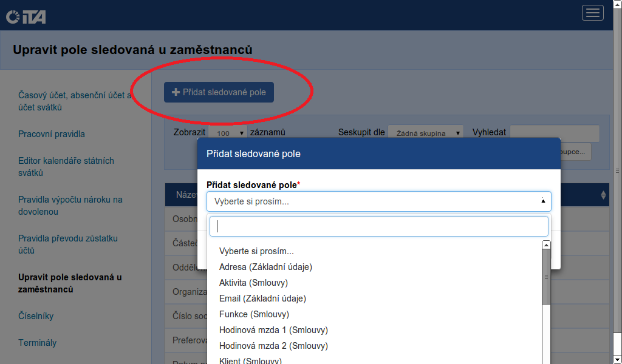The image size is (622, 364).
Task: Pick Funkce (Smlouvy) from the list
Action: click(254, 314)
